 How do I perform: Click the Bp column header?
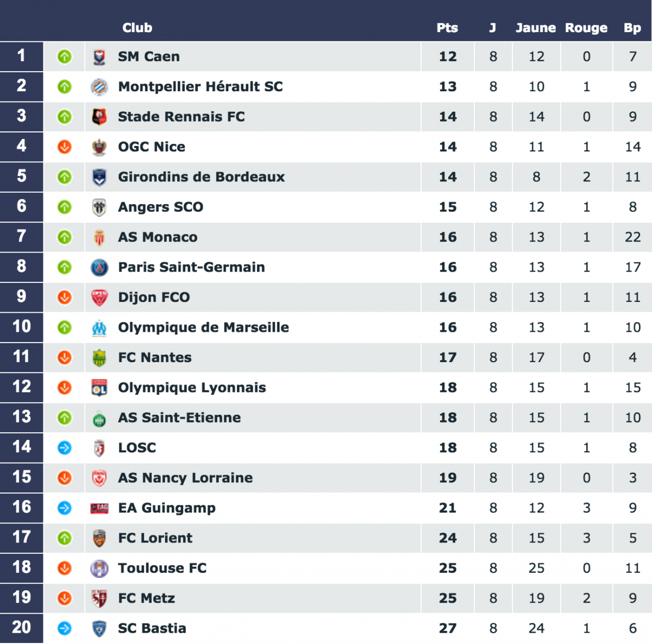(x=632, y=28)
